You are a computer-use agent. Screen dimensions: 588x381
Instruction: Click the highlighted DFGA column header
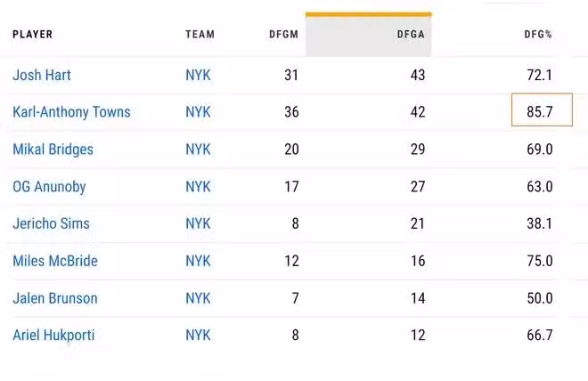point(411,35)
